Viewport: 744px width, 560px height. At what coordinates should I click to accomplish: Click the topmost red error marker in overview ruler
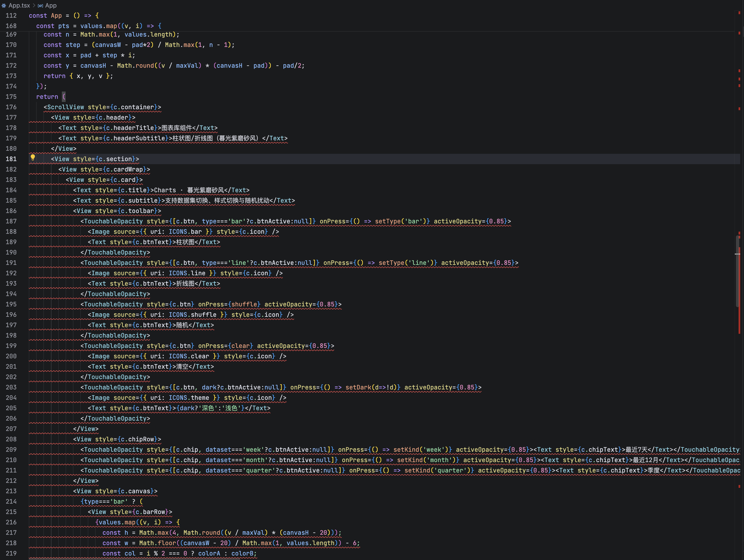[x=739, y=13]
